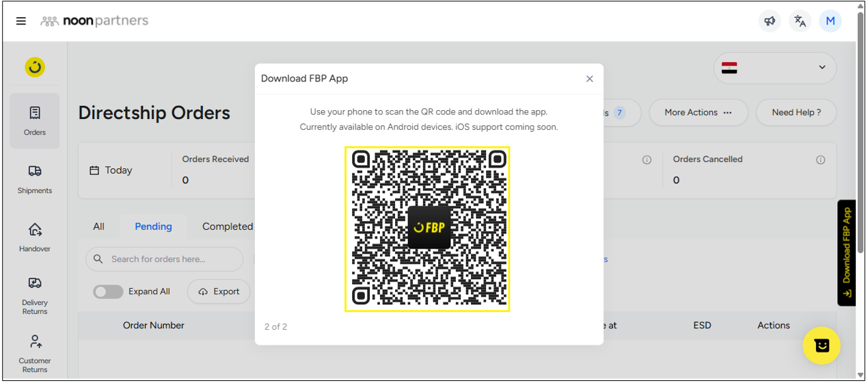This screenshot has height=383, width=868.
Task: Open the yellow chat assistant button
Action: coord(822,346)
